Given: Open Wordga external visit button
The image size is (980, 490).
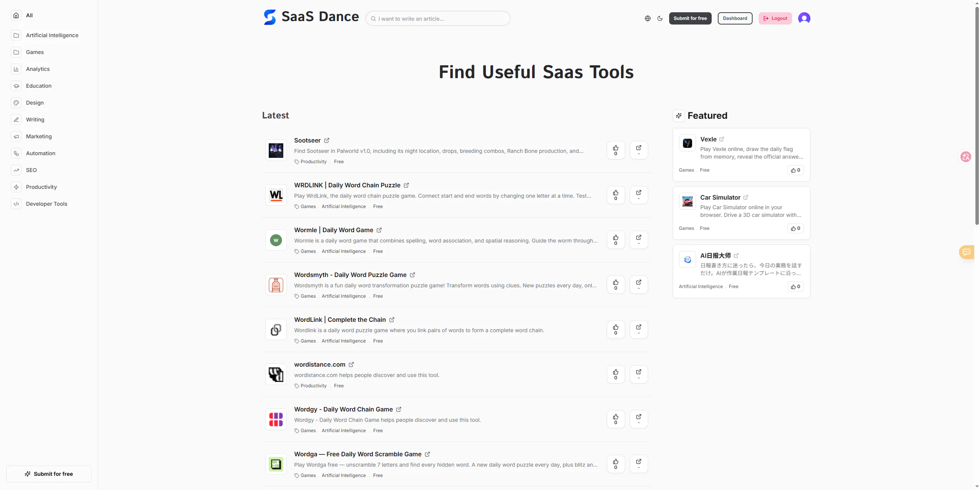Looking at the screenshot, I should pyautogui.click(x=639, y=464).
